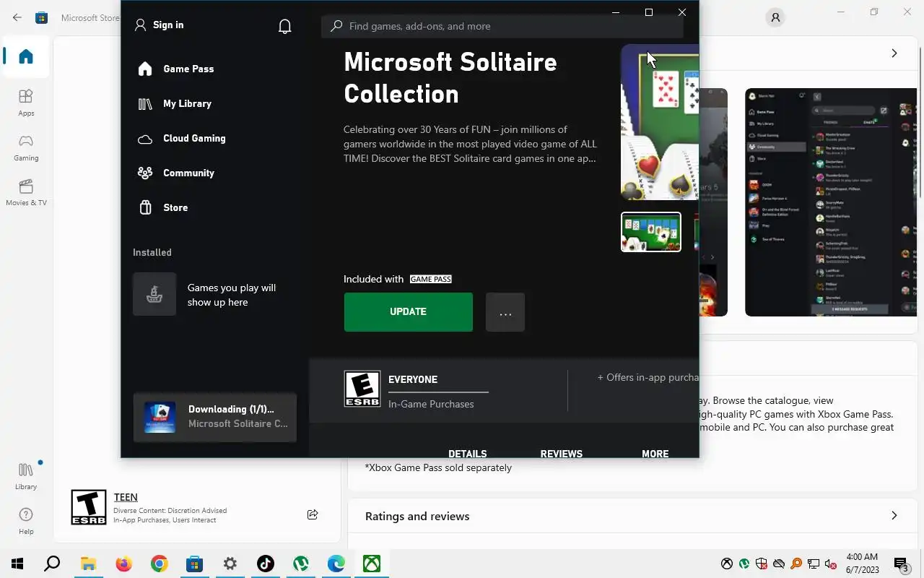924x578 pixels.
Task: Open the more options ellipsis button
Action: coord(505,312)
